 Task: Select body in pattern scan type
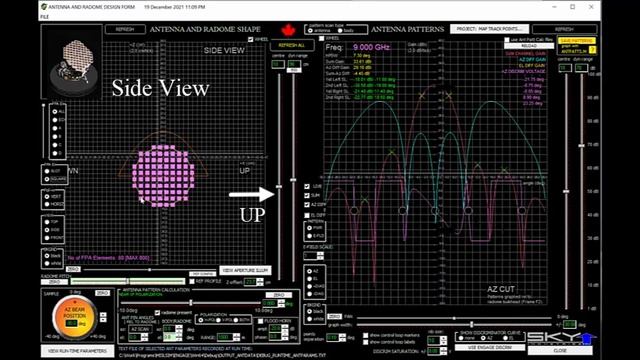[340, 31]
